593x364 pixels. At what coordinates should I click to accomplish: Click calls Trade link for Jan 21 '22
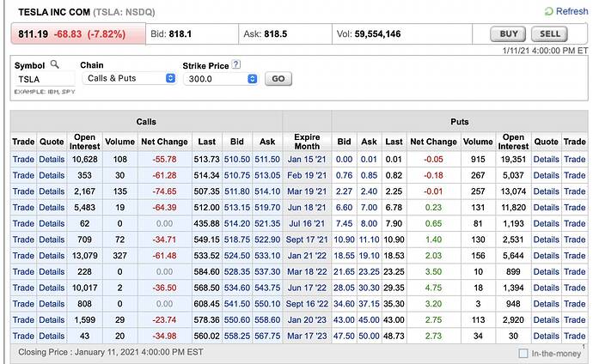click(23, 256)
